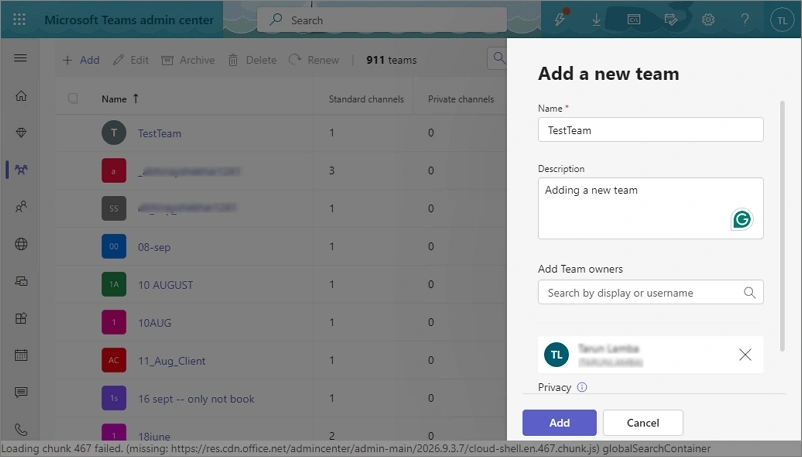Click the top Search box
This screenshot has height=457, width=802.
(382, 20)
